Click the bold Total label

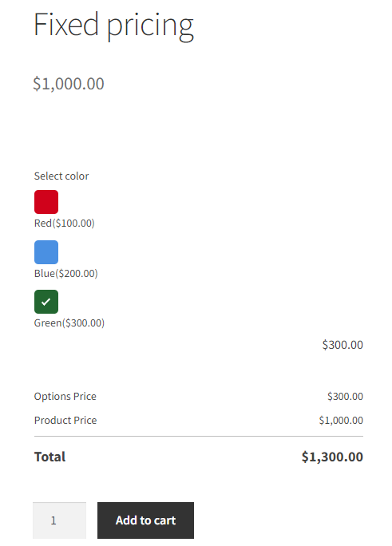pos(49,457)
